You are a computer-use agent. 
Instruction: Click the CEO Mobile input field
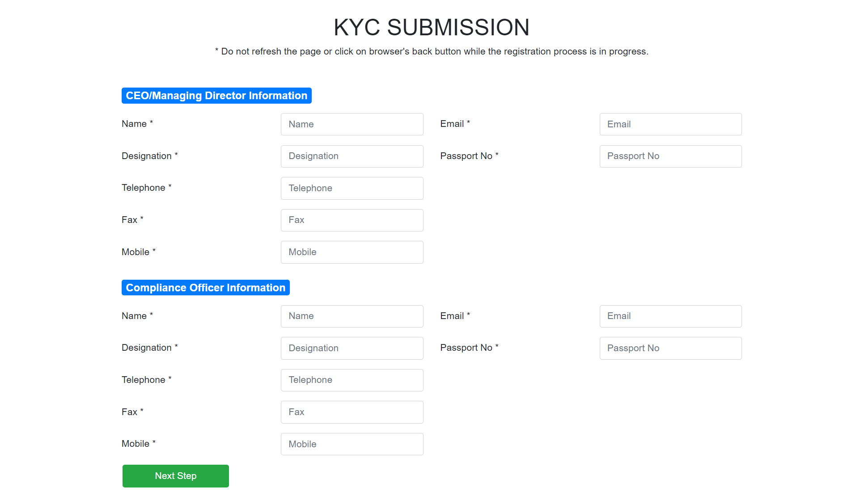(x=352, y=252)
